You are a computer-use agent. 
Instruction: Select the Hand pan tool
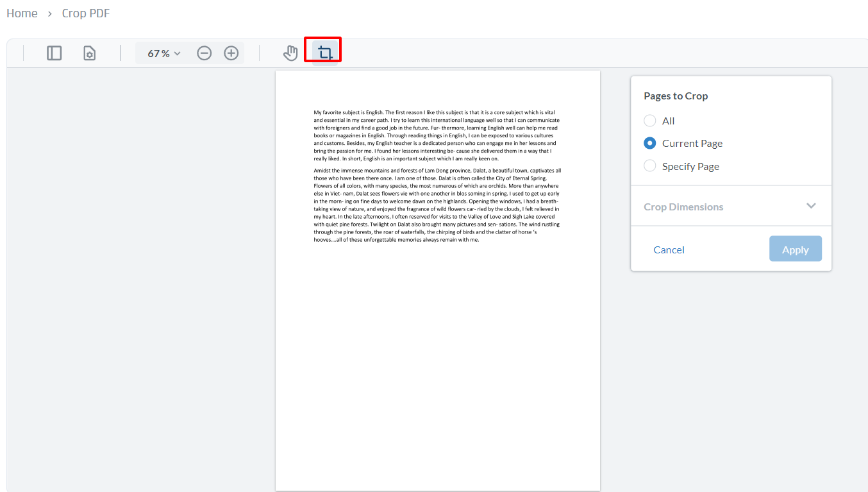290,53
